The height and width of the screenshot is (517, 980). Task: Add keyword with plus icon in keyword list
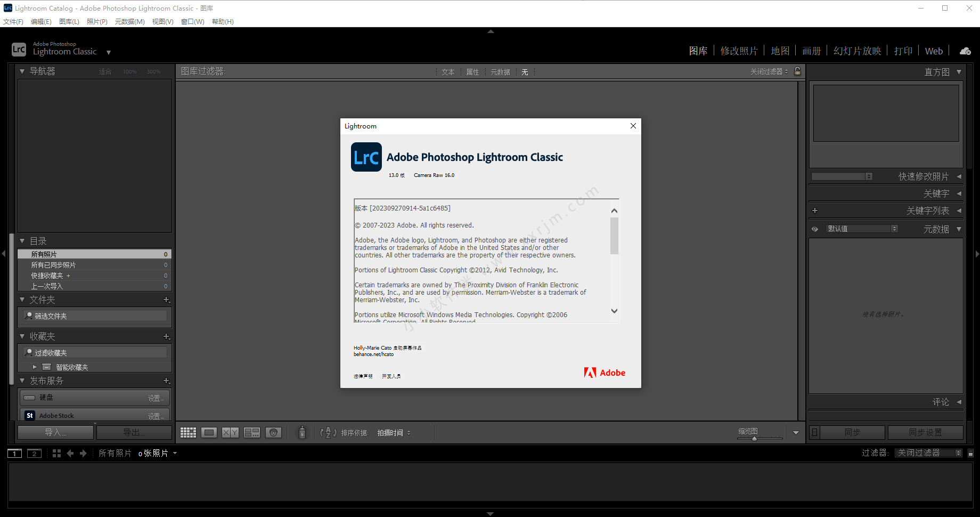click(815, 211)
